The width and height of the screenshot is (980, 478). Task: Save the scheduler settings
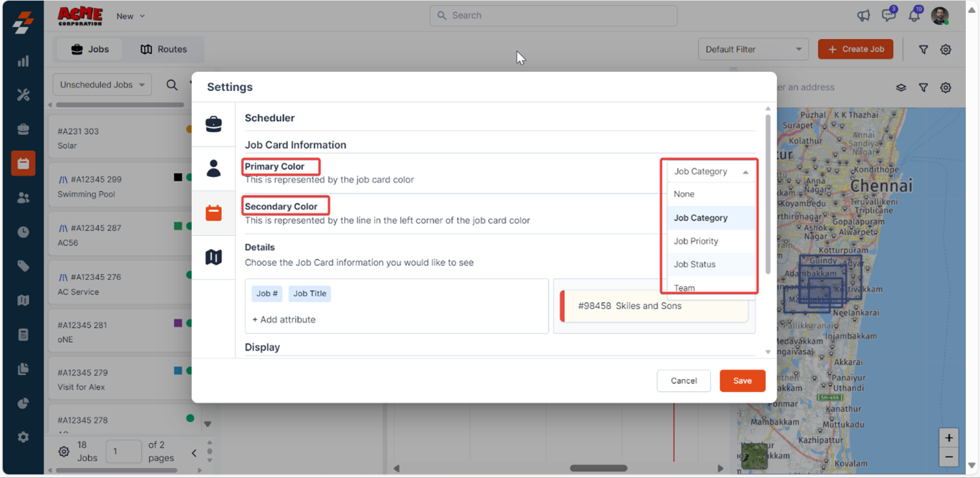coord(742,381)
